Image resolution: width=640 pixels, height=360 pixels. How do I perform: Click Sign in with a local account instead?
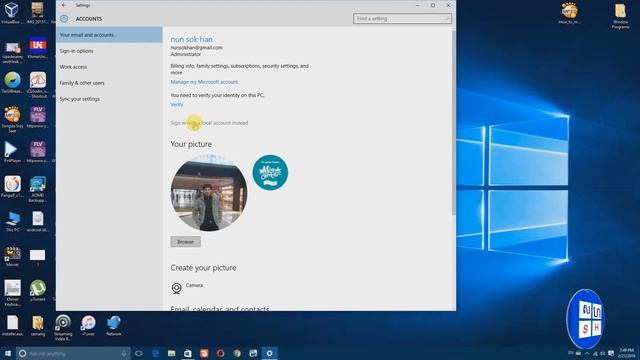coord(209,123)
